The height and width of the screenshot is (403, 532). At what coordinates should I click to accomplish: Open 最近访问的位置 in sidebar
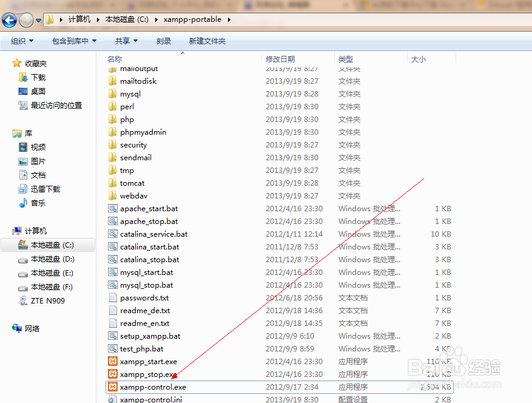(50, 106)
